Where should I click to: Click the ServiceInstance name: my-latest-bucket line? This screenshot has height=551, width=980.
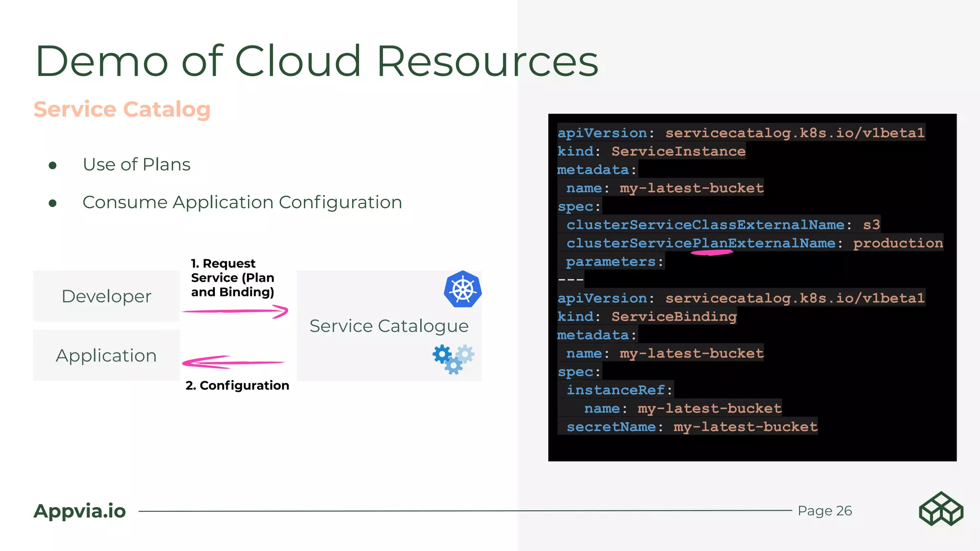(665, 188)
